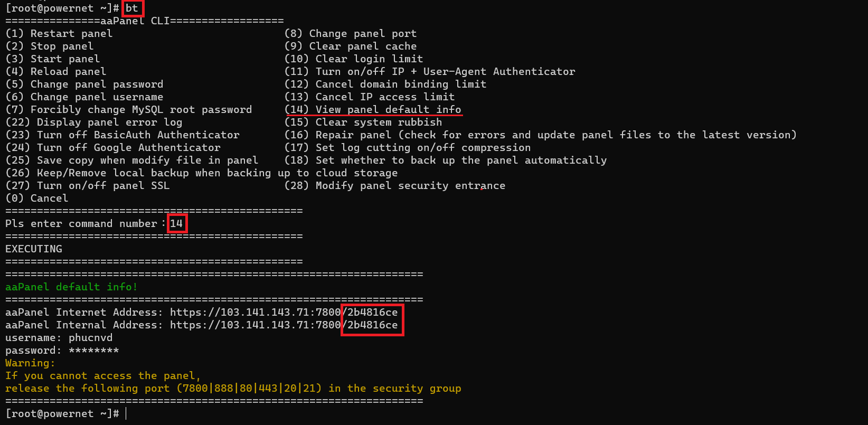This screenshot has height=425, width=868.
Task: Click the '(0) Cancel' menu option
Action: 36,198
